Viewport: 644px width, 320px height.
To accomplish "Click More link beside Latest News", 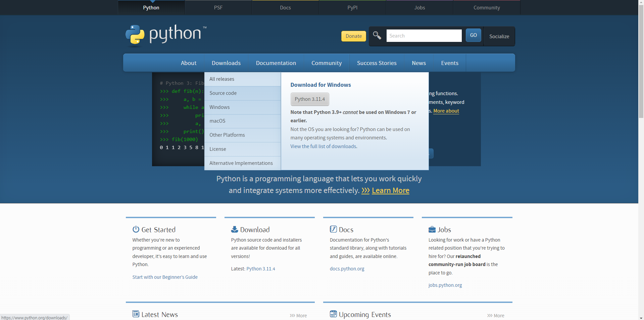I will (298, 316).
